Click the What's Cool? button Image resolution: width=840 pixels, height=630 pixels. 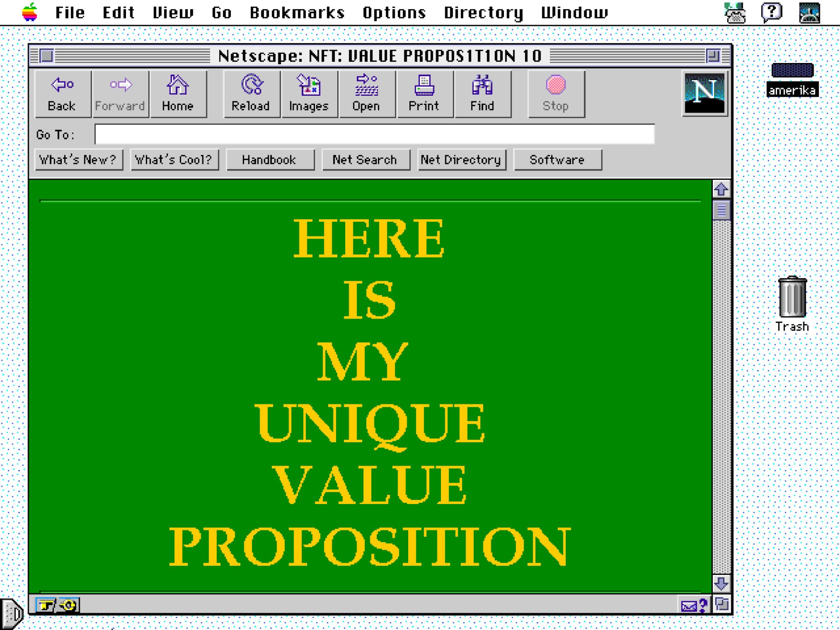(174, 160)
